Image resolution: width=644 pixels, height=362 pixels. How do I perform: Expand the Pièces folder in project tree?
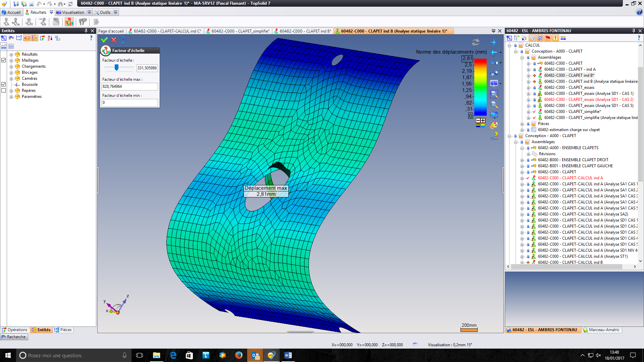click(x=522, y=124)
